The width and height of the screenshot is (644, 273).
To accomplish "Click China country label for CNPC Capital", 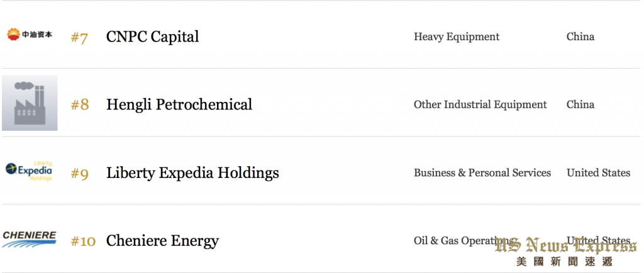I will (x=580, y=36).
